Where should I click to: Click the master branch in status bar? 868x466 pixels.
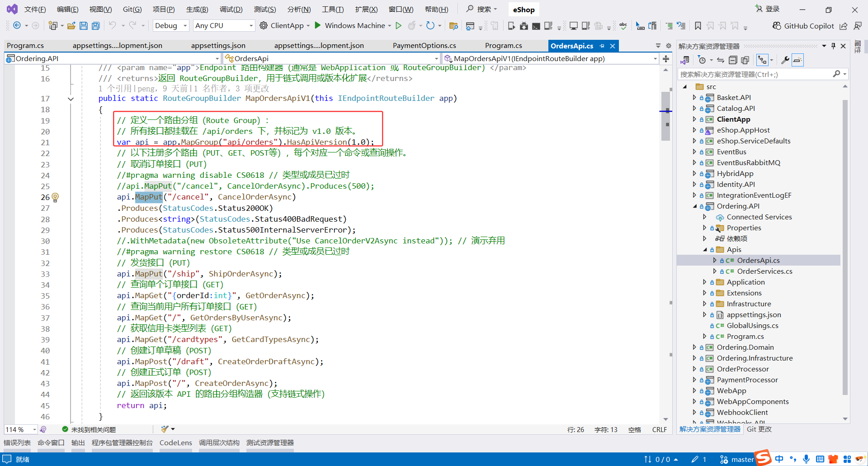737,460
